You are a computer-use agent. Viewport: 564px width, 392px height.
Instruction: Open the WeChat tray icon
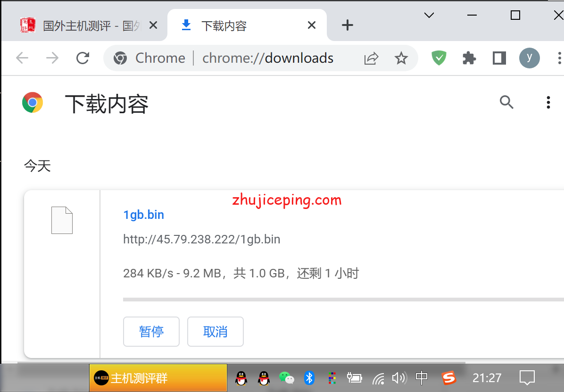point(287,378)
